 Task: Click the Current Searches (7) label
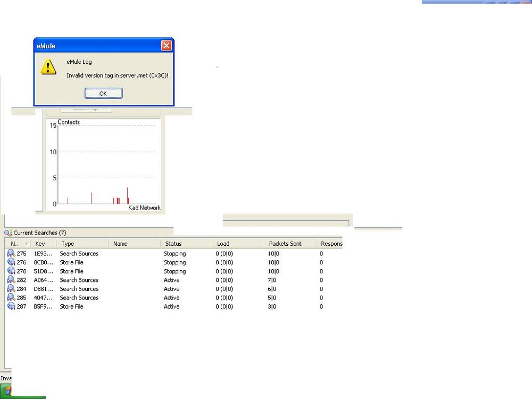pyautogui.click(x=40, y=233)
